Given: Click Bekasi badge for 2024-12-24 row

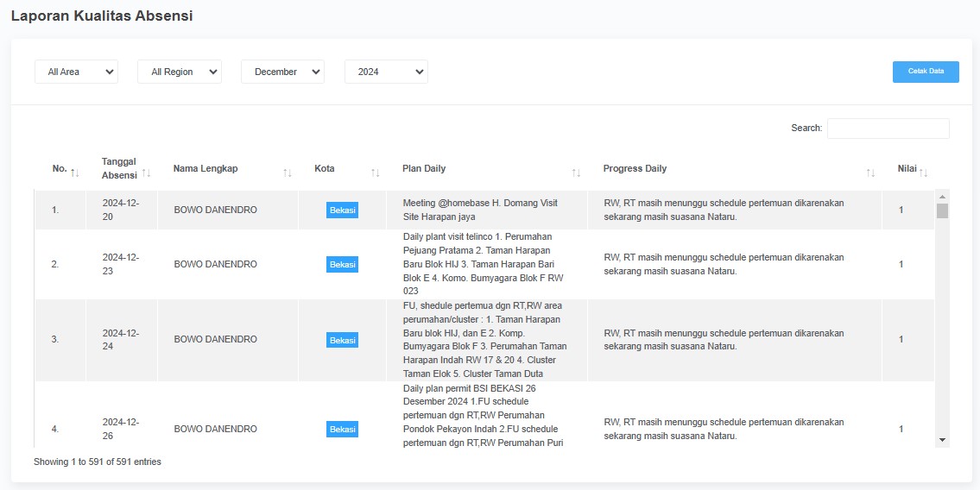Looking at the screenshot, I should (x=342, y=340).
